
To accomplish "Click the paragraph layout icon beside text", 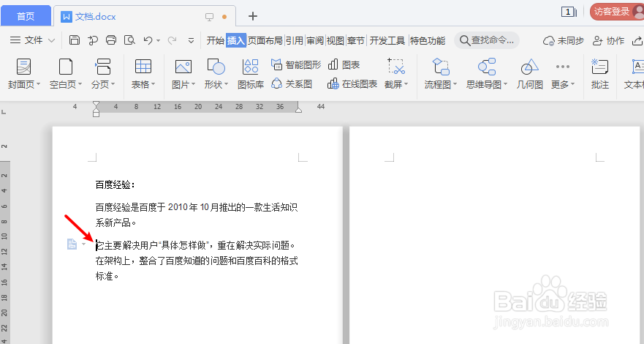I will (72, 244).
